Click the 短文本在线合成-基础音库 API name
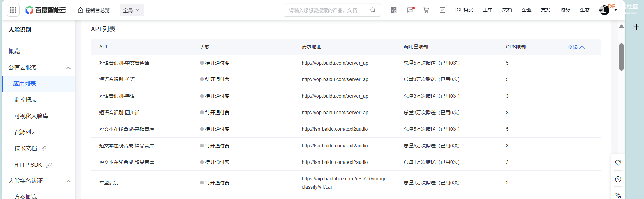 pyautogui.click(x=127, y=129)
